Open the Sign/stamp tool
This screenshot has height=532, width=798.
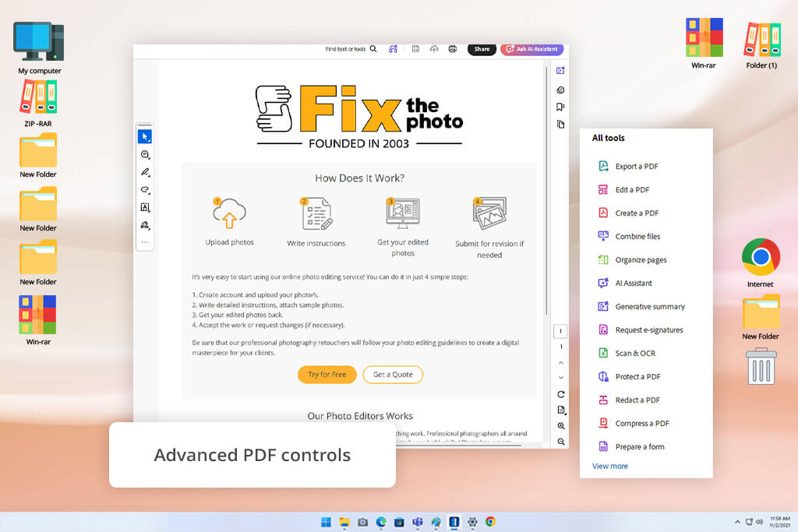(x=145, y=225)
